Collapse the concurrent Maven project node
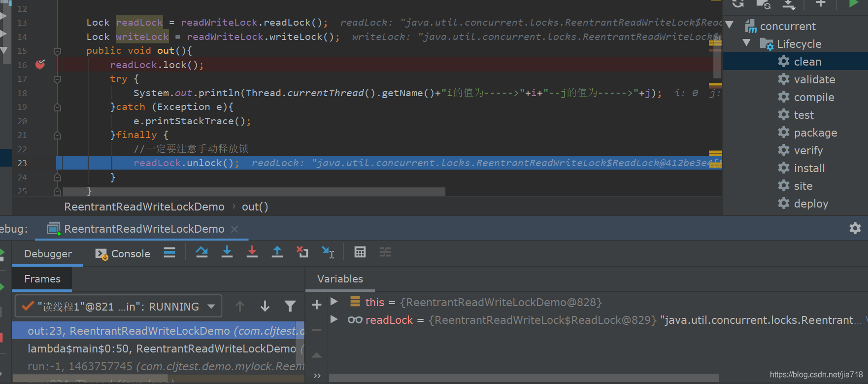 tap(730, 25)
